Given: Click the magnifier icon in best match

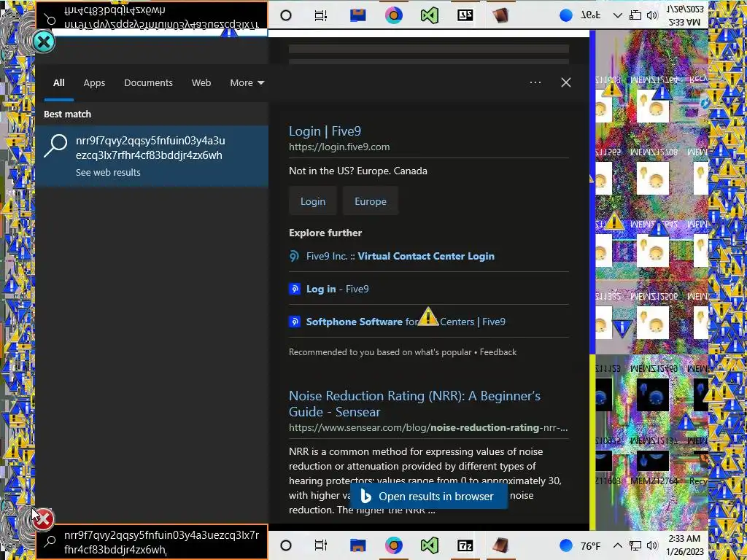Looking at the screenshot, I should (55, 146).
